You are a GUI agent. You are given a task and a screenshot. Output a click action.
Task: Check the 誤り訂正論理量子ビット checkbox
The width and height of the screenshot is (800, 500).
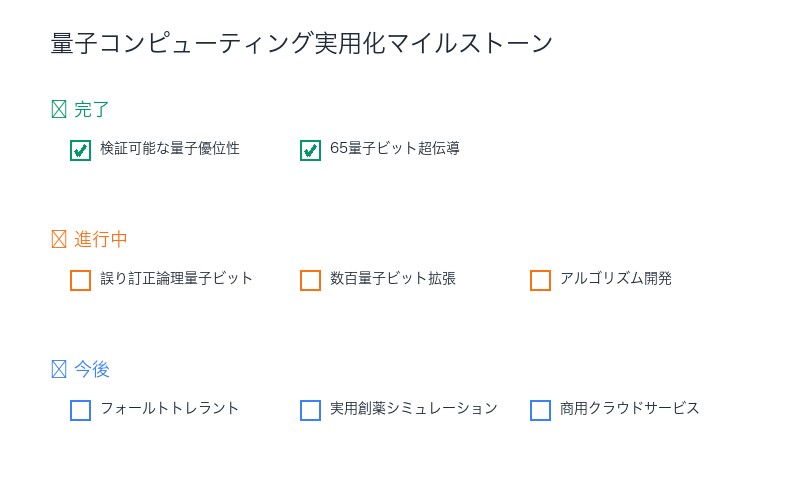(81, 281)
